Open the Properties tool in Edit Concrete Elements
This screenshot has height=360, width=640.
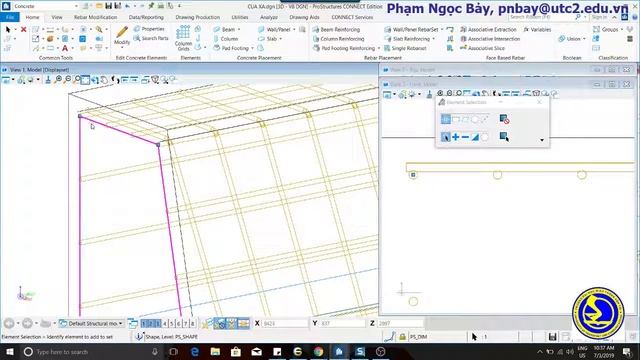pyautogui.click(x=149, y=29)
